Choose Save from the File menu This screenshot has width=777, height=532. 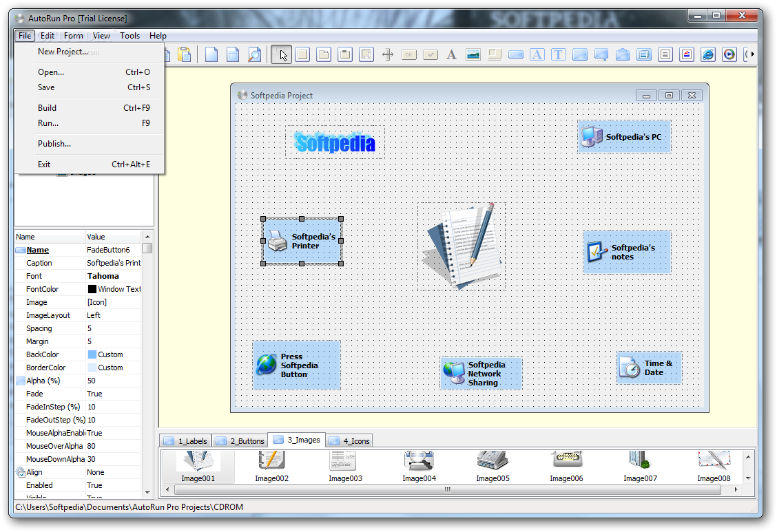(x=90, y=87)
